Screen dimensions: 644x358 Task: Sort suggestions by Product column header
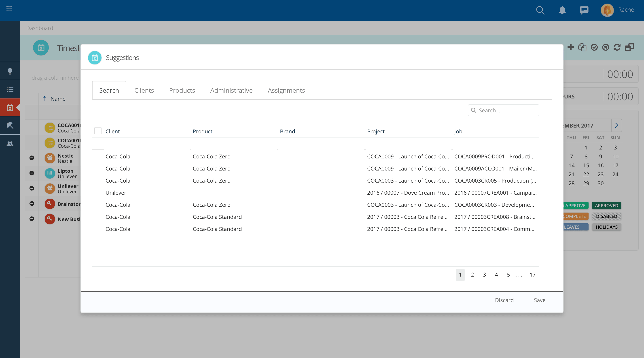(202, 131)
